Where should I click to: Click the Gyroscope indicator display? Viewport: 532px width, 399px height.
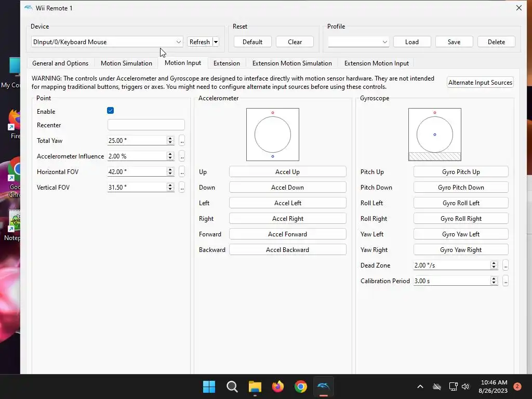click(x=435, y=135)
